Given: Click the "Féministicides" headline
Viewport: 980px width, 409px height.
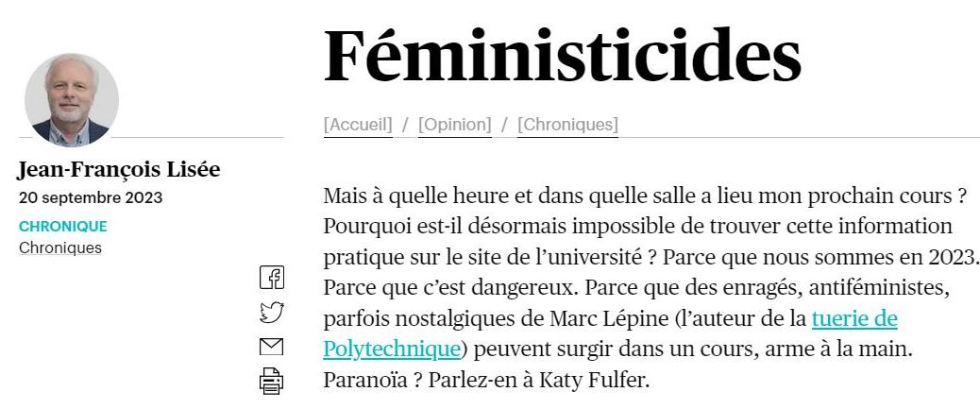Looking at the screenshot, I should (x=562, y=58).
